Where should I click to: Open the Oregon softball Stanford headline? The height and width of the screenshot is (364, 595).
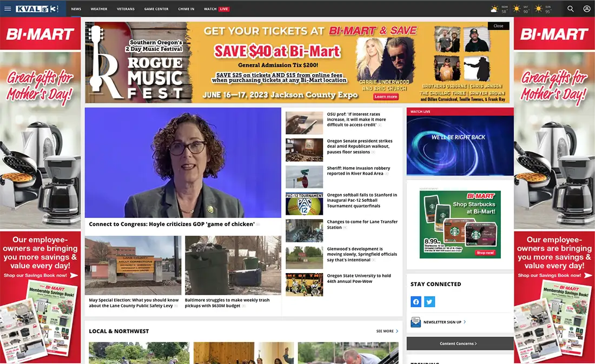[x=362, y=201]
